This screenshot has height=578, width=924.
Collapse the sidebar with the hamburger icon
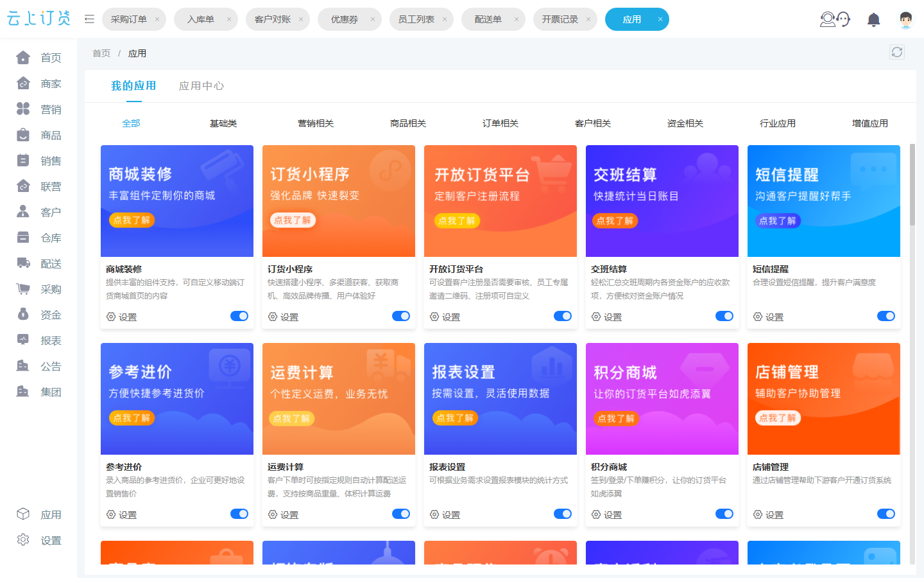tap(90, 19)
